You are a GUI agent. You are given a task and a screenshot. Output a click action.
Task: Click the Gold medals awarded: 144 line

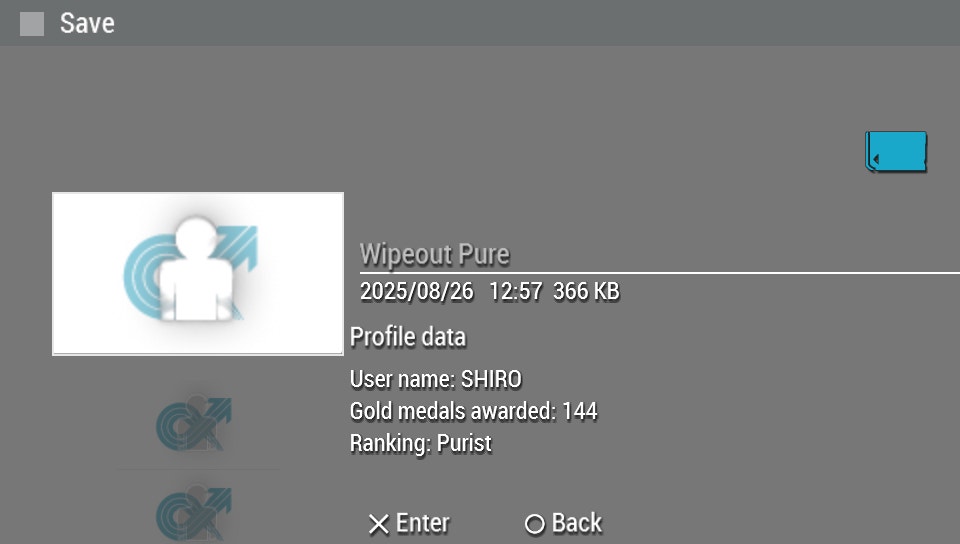click(x=473, y=411)
